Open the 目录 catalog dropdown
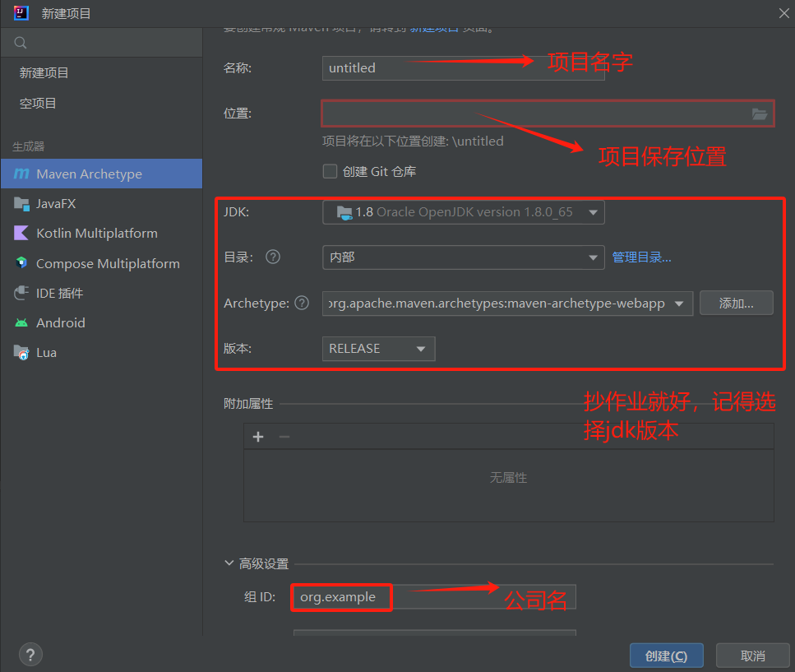The height and width of the screenshot is (672, 795). click(x=463, y=257)
